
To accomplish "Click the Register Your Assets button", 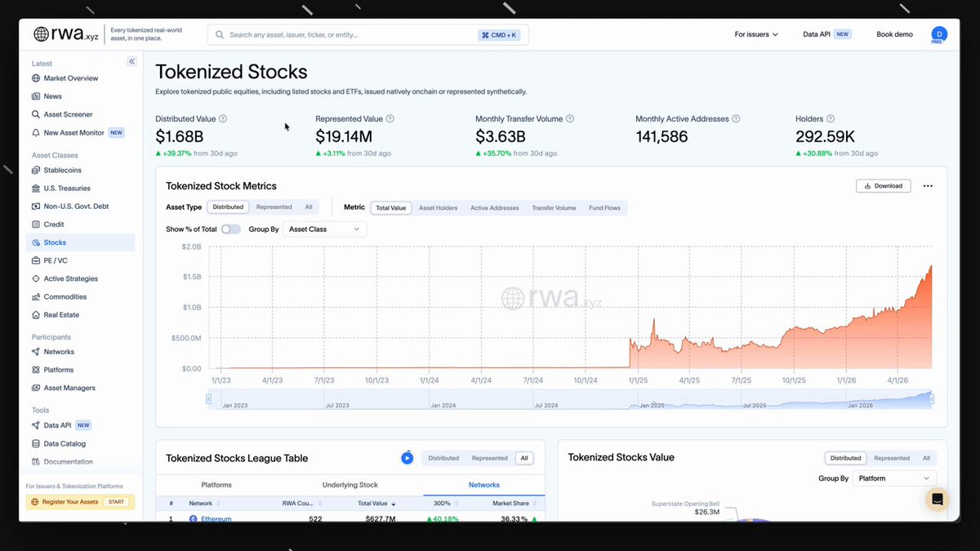I will pos(80,502).
